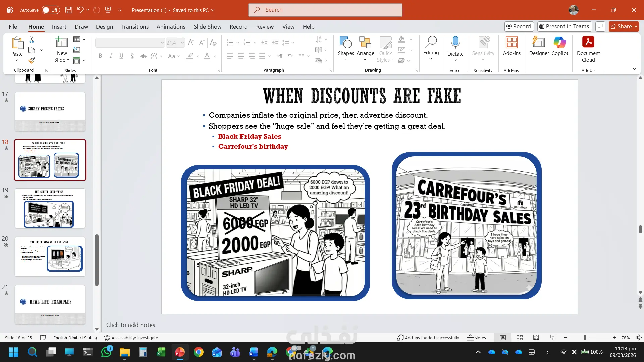Toggle Bold formatting

coord(100,56)
